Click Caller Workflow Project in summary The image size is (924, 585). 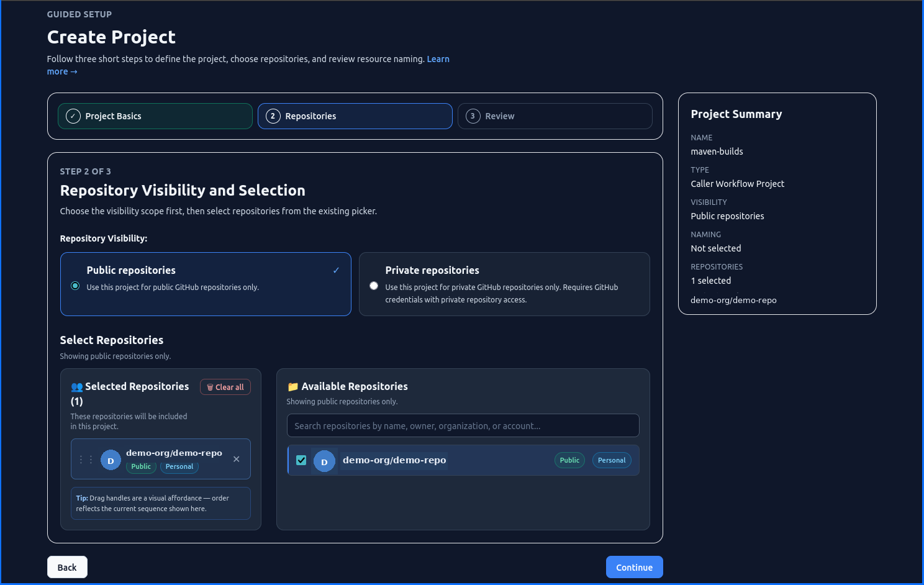click(x=738, y=184)
